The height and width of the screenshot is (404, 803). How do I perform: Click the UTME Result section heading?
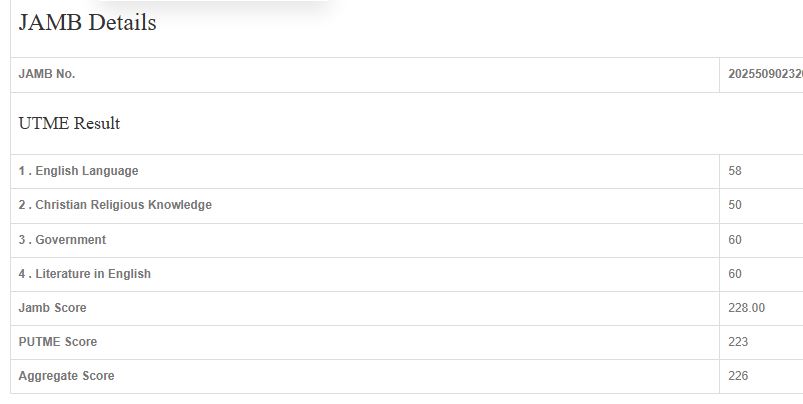pyautogui.click(x=69, y=124)
